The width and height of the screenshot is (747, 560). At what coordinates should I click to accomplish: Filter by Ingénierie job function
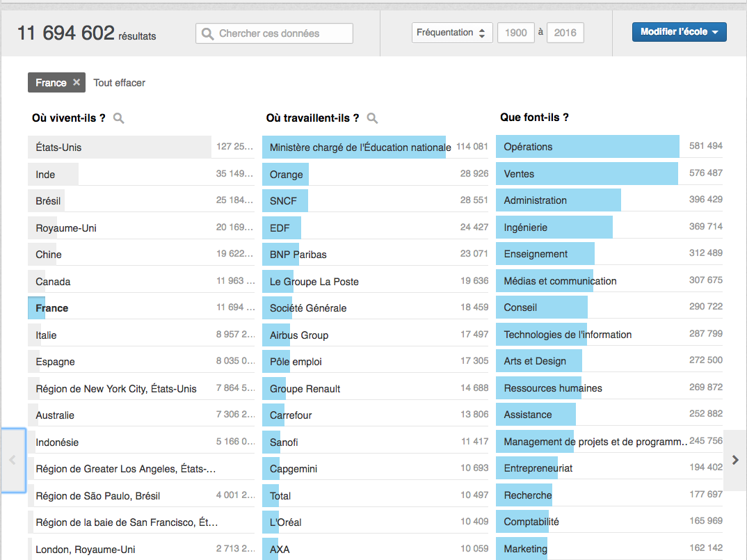[x=526, y=227]
